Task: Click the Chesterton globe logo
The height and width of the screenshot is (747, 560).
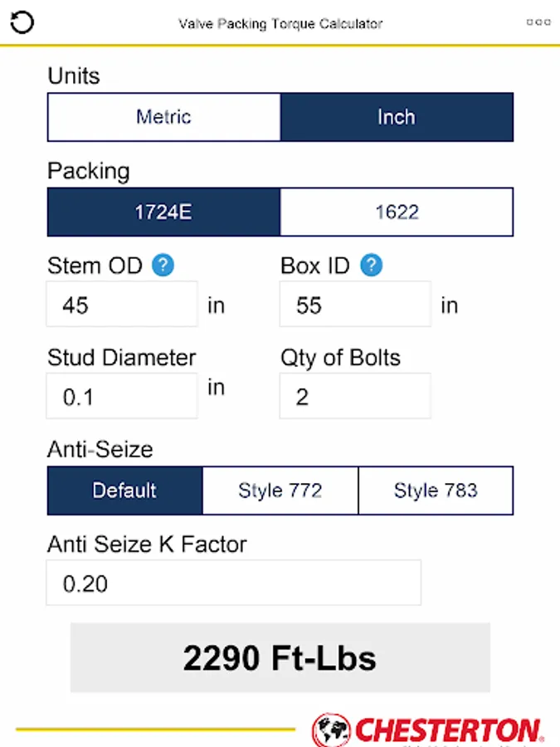Action: (332, 730)
